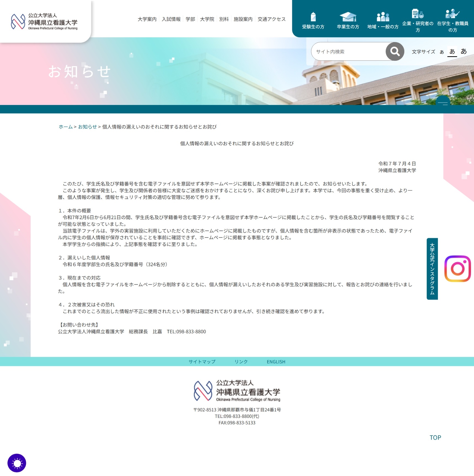Click the article title 個人情報の漏えいのおそれ heading
This screenshot has width=474, height=476.
point(237,144)
